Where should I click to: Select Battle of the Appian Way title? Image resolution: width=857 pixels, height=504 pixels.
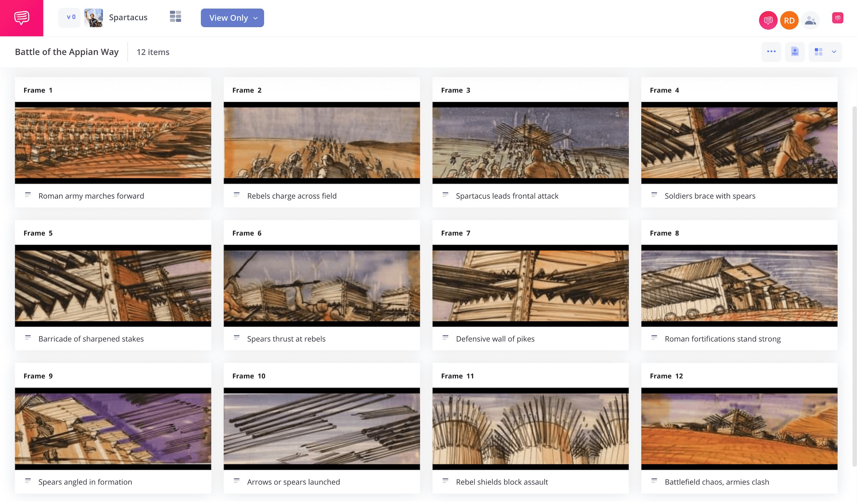pos(67,52)
